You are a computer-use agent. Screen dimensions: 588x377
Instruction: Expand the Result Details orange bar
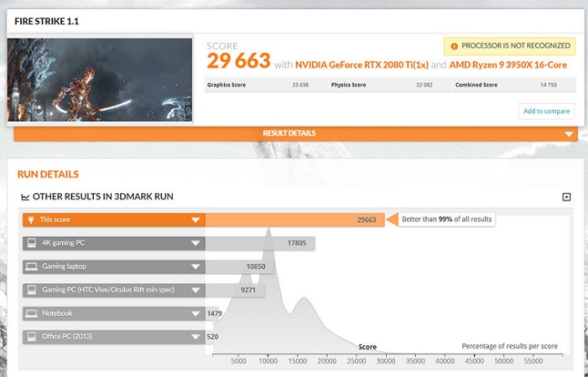(x=570, y=134)
